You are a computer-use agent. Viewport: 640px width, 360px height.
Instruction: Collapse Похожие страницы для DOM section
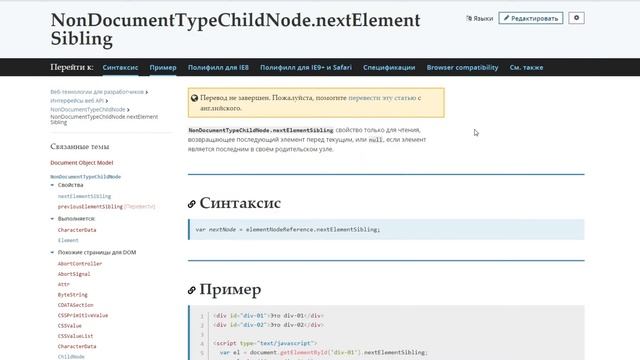pyautogui.click(x=97, y=252)
